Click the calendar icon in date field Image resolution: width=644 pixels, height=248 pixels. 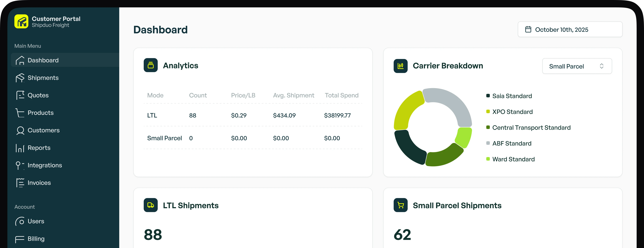click(x=528, y=30)
